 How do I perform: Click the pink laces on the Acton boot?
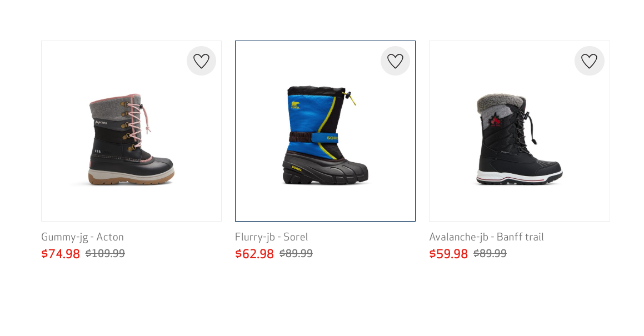tap(136, 121)
